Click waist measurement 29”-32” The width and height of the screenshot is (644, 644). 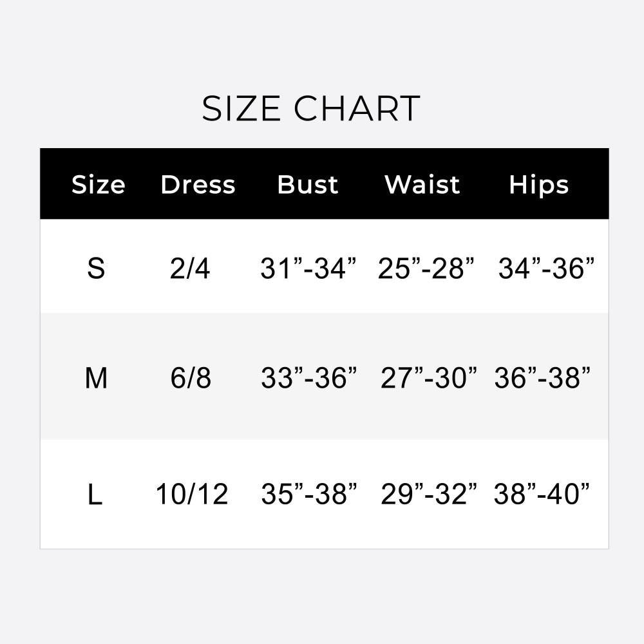429,494
